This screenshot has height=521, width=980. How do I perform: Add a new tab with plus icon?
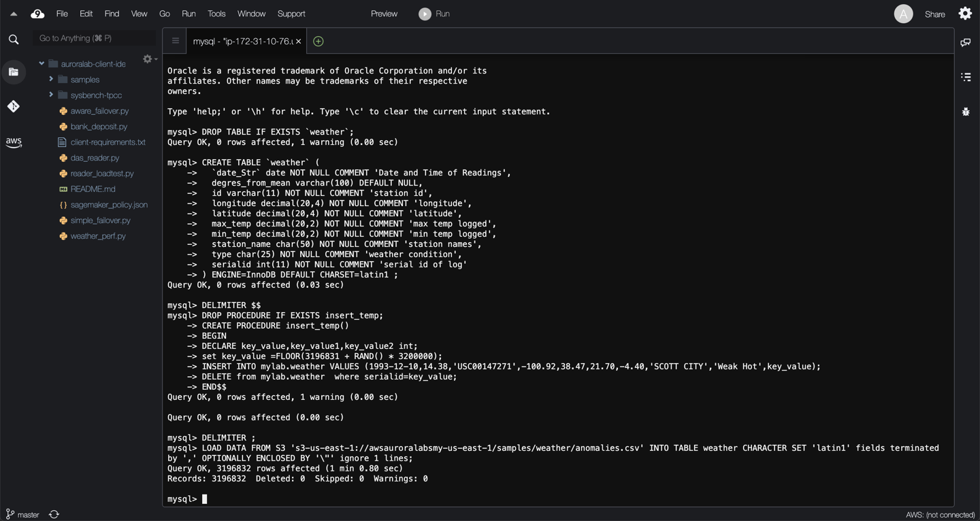click(x=318, y=41)
